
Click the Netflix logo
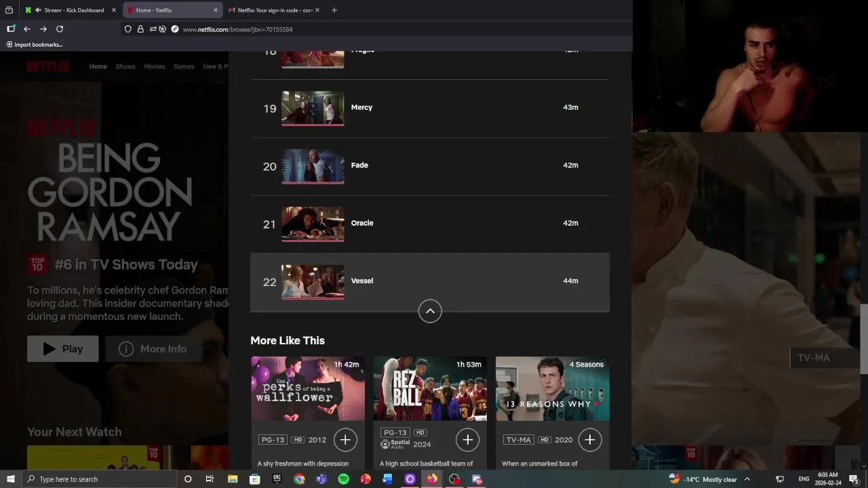pos(48,66)
